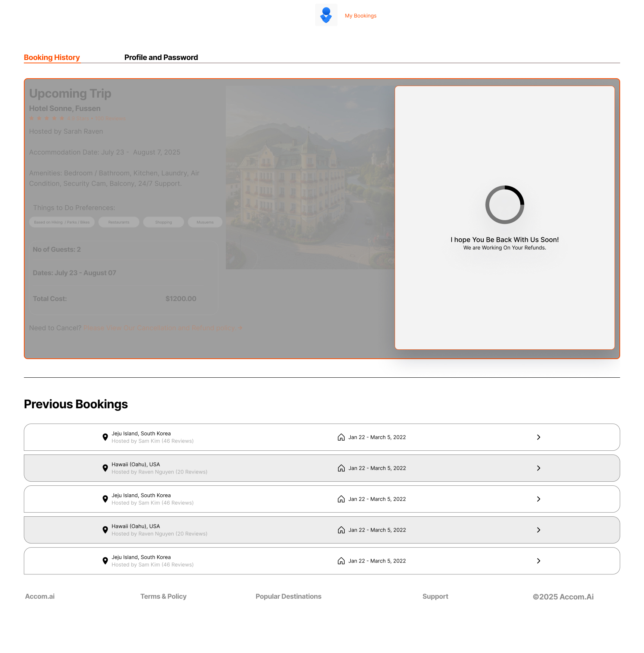Click the location pin on the first Jeju Island booking
The height and width of the screenshot is (653, 644).
[x=105, y=437]
